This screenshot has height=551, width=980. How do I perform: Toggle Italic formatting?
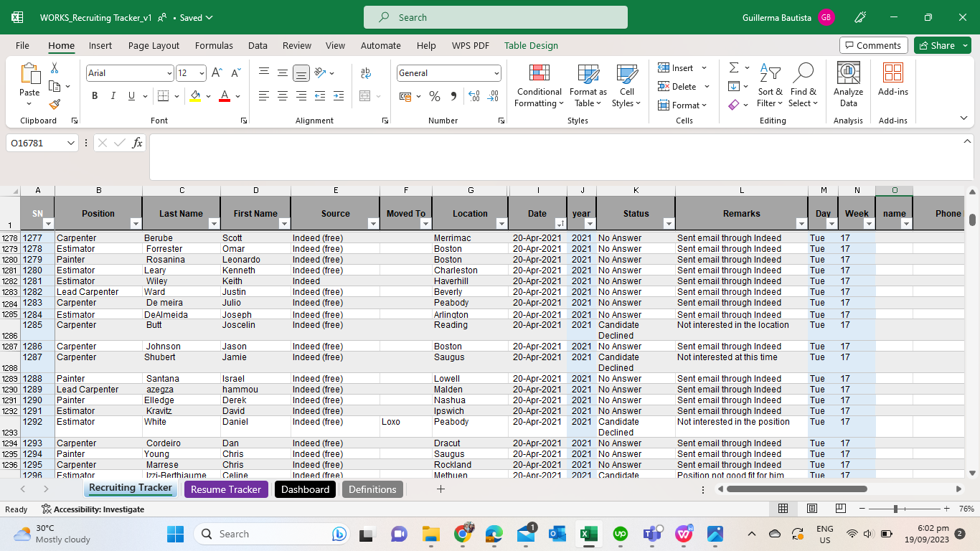pyautogui.click(x=113, y=96)
